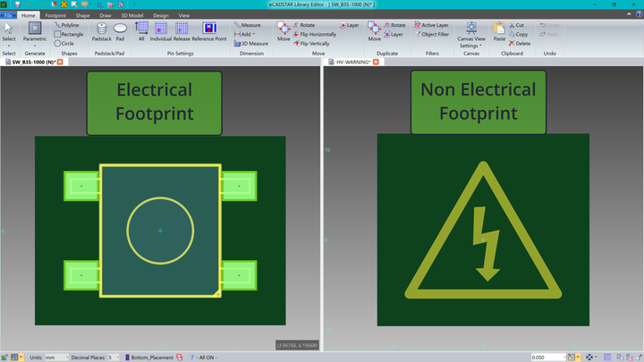Click the Pad tool
This screenshot has width=644, height=362.
point(120,31)
